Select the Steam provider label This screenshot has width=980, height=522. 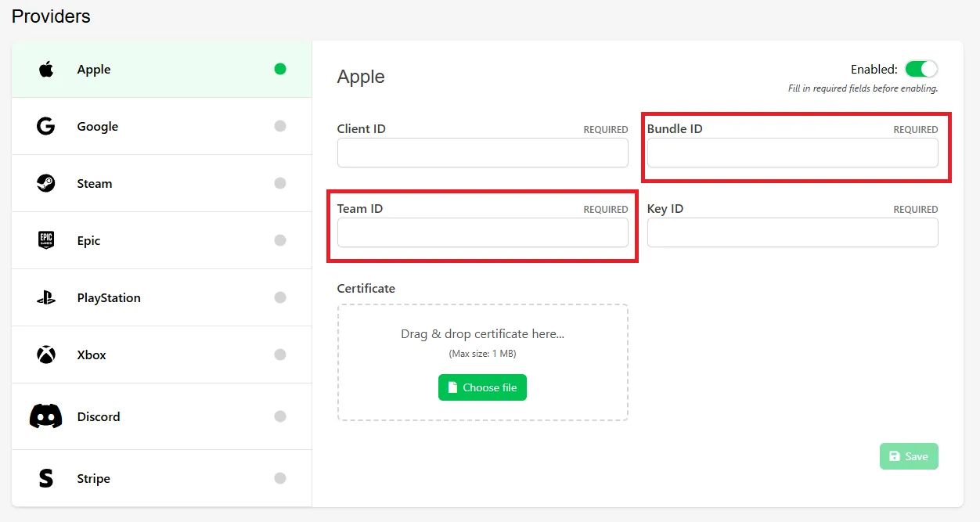(x=95, y=183)
